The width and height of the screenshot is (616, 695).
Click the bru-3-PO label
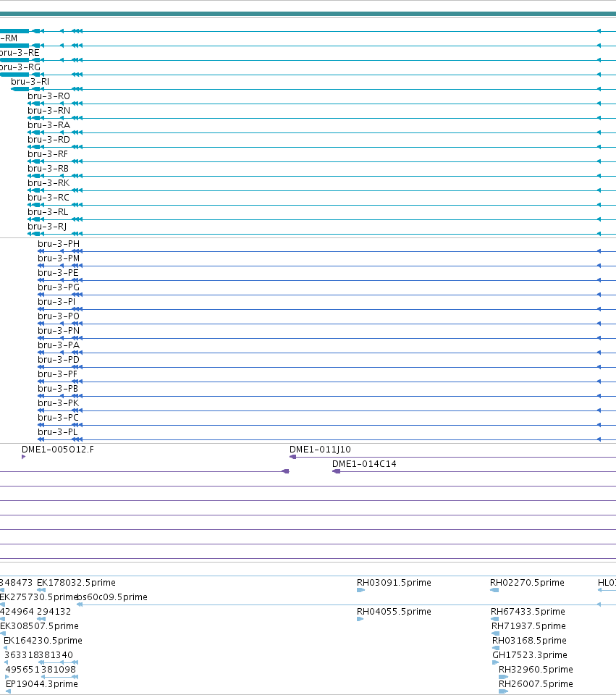click(x=59, y=316)
